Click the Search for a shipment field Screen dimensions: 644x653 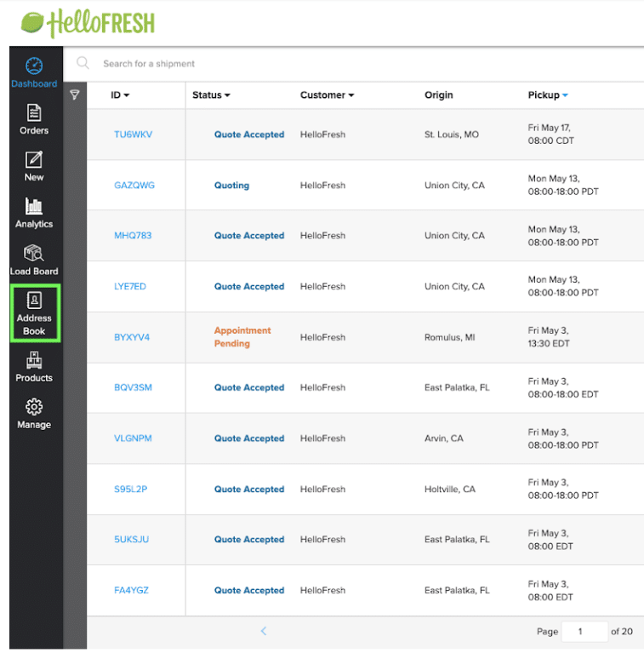tap(149, 64)
